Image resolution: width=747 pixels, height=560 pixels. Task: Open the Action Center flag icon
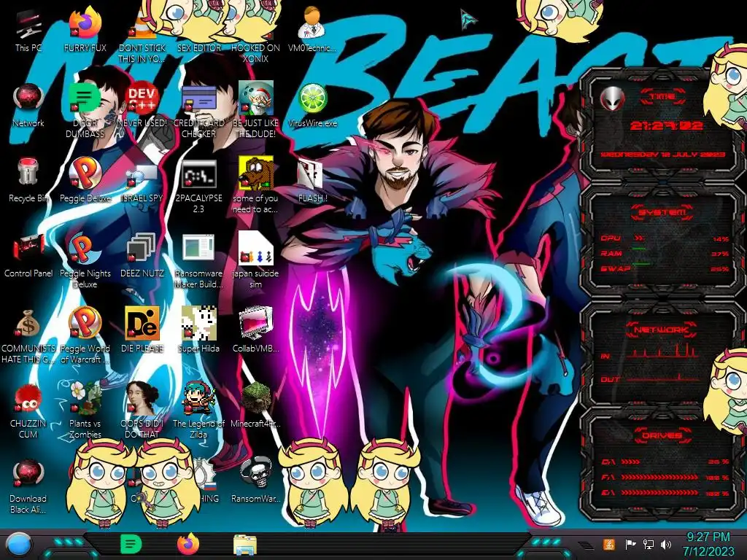coord(630,544)
